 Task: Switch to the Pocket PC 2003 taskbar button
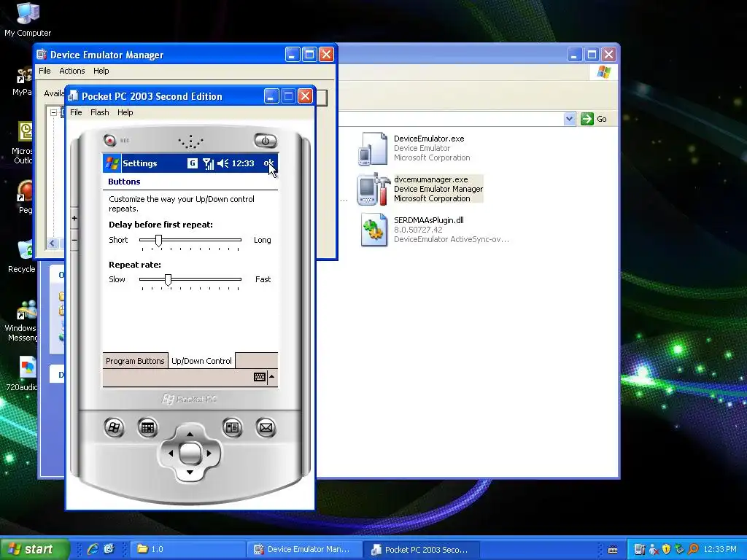pos(421,549)
